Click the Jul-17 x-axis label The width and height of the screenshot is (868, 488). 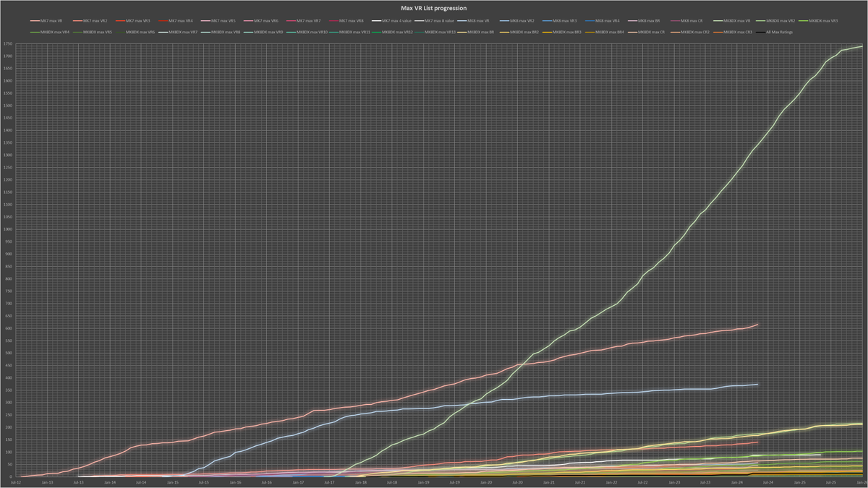click(328, 481)
